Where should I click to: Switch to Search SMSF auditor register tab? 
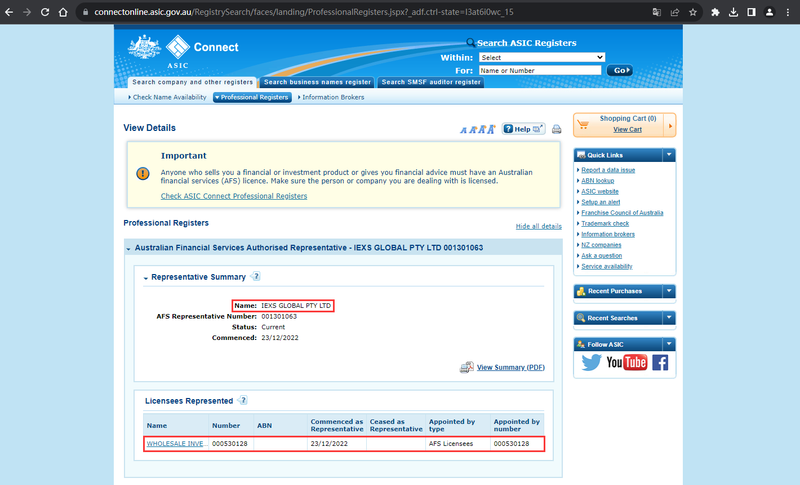431,82
